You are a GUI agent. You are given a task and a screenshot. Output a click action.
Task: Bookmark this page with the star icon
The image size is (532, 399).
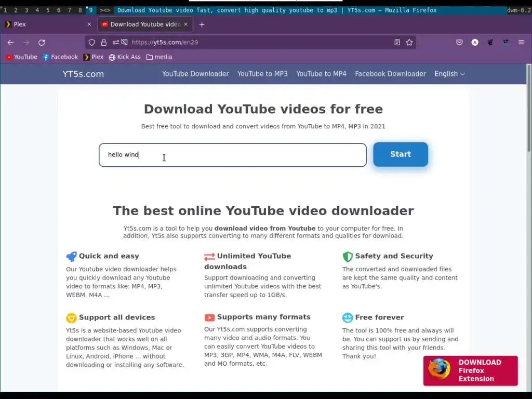[x=409, y=43]
